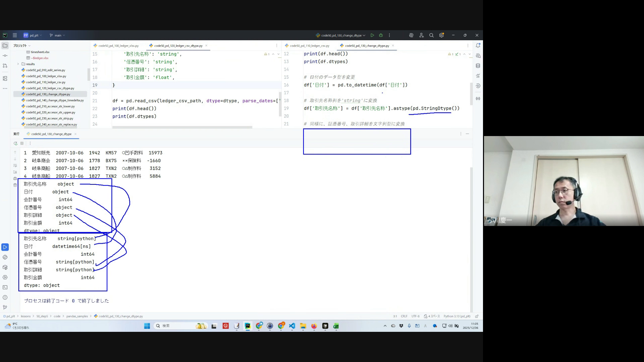Click the Search Everywhere magnifier

(431, 35)
